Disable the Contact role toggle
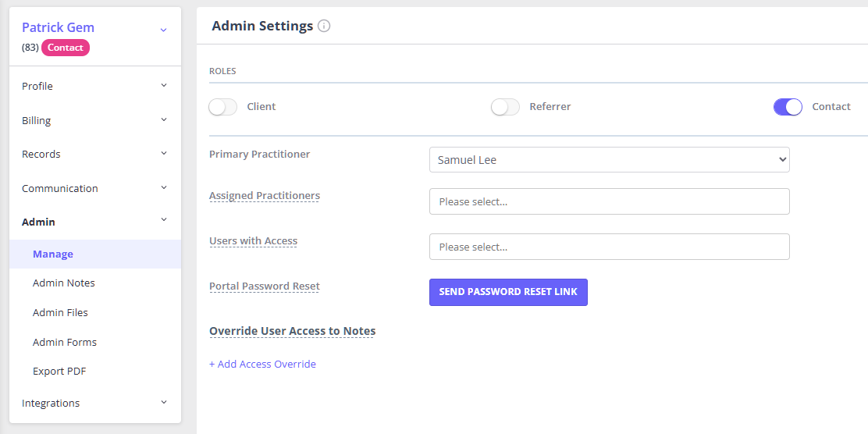868x434 pixels. pos(788,107)
